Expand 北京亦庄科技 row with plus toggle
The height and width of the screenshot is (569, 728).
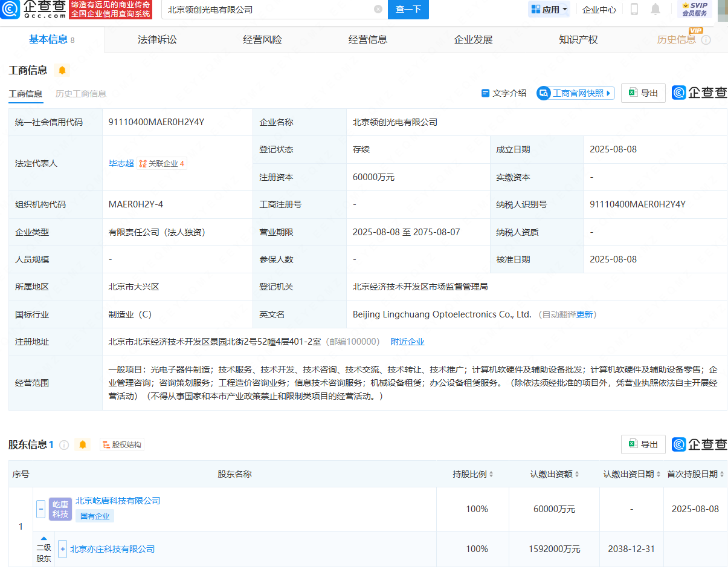(x=62, y=549)
